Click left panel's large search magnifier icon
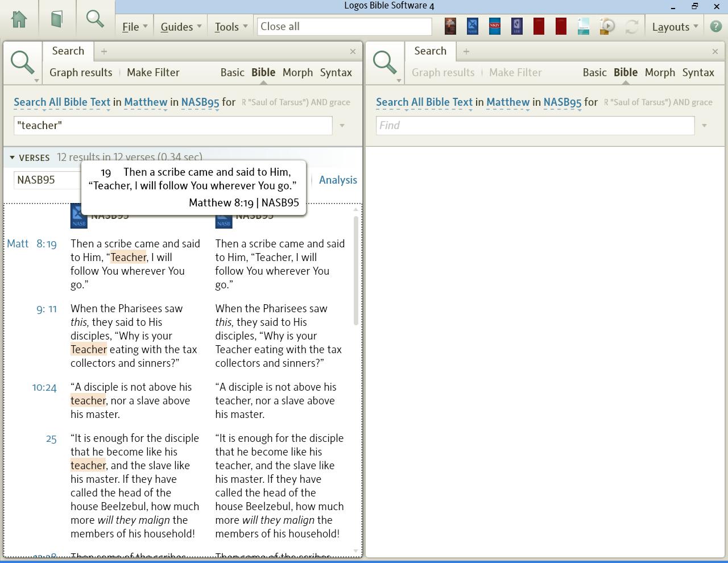 (x=23, y=62)
